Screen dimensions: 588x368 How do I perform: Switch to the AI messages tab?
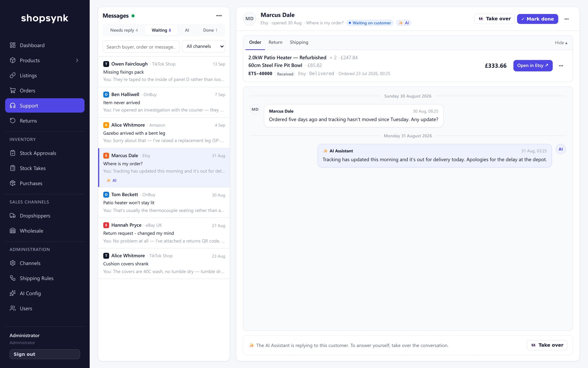point(187,30)
